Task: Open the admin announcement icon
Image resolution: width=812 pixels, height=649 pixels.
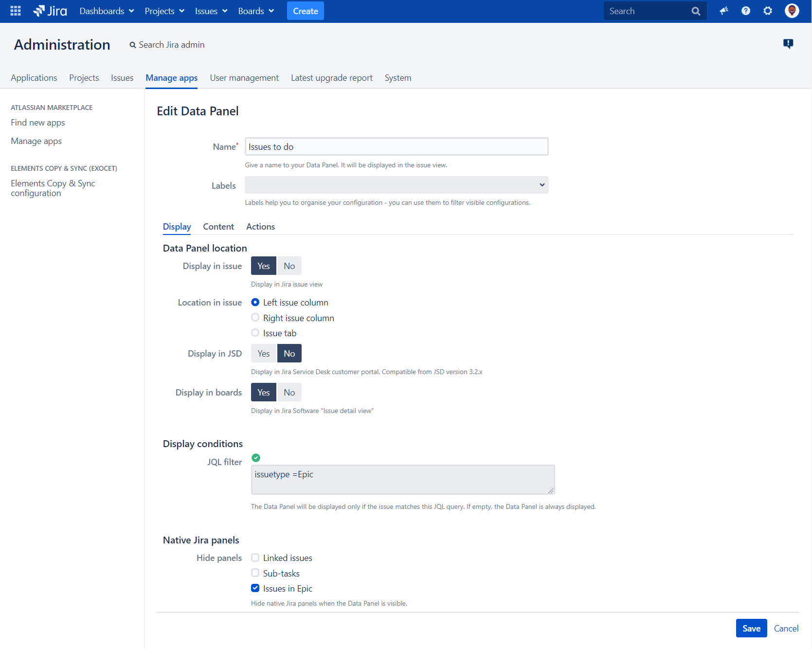Action: (788, 44)
